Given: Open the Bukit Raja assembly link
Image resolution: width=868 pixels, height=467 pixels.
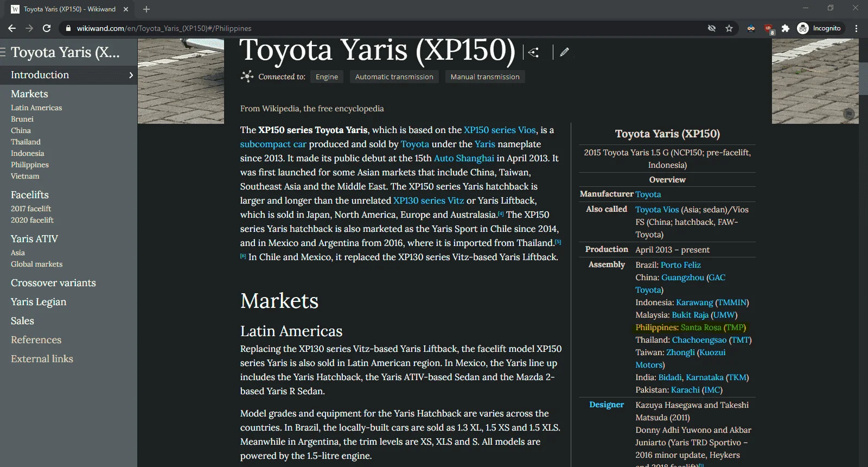Looking at the screenshot, I should [690, 315].
